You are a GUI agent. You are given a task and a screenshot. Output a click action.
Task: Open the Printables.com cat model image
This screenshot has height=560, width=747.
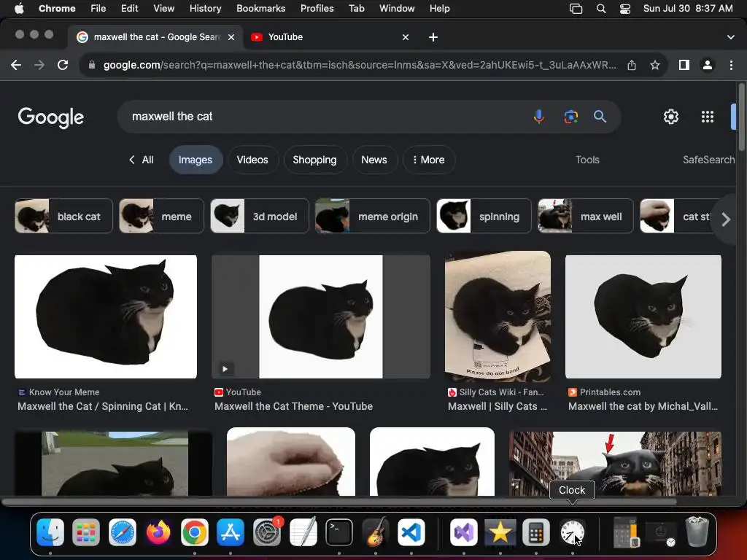pyautogui.click(x=643, y=316)
